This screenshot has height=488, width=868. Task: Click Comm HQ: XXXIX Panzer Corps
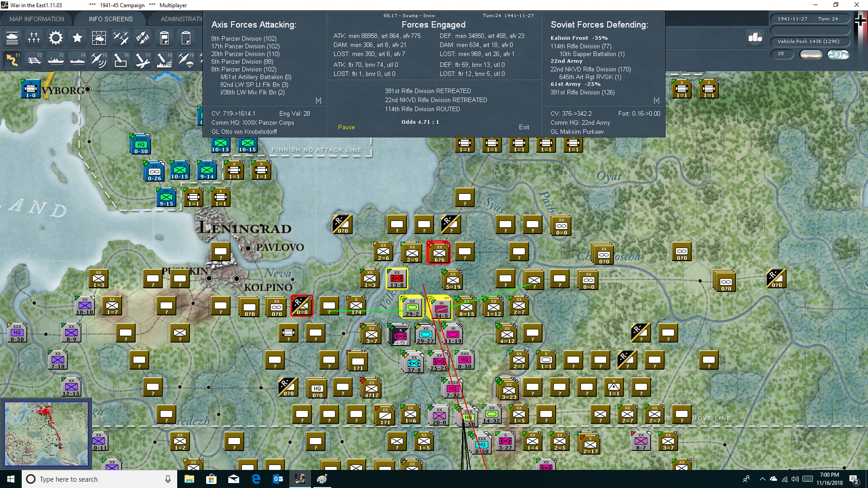253,123
